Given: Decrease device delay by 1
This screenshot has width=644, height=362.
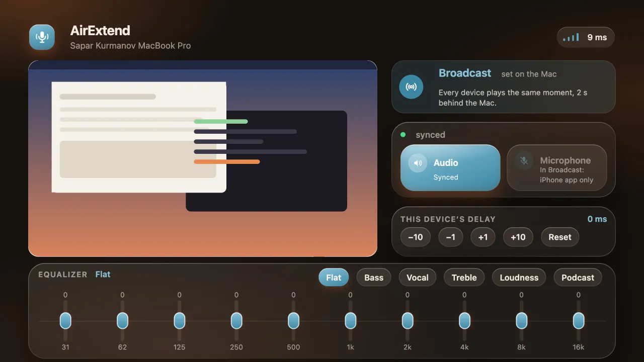Looking at the screenshot, I should click(x=451, y=237).
